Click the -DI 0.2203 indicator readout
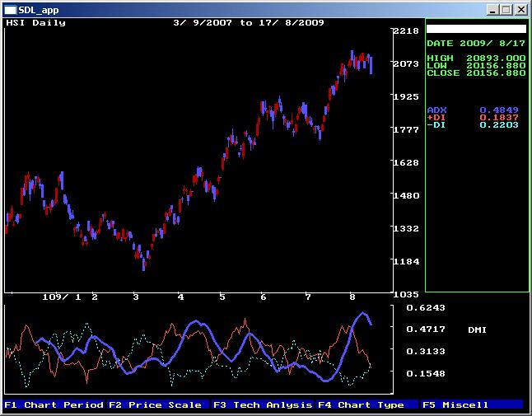The height and width of the screenshot is (416, 532). pos(473,125)
